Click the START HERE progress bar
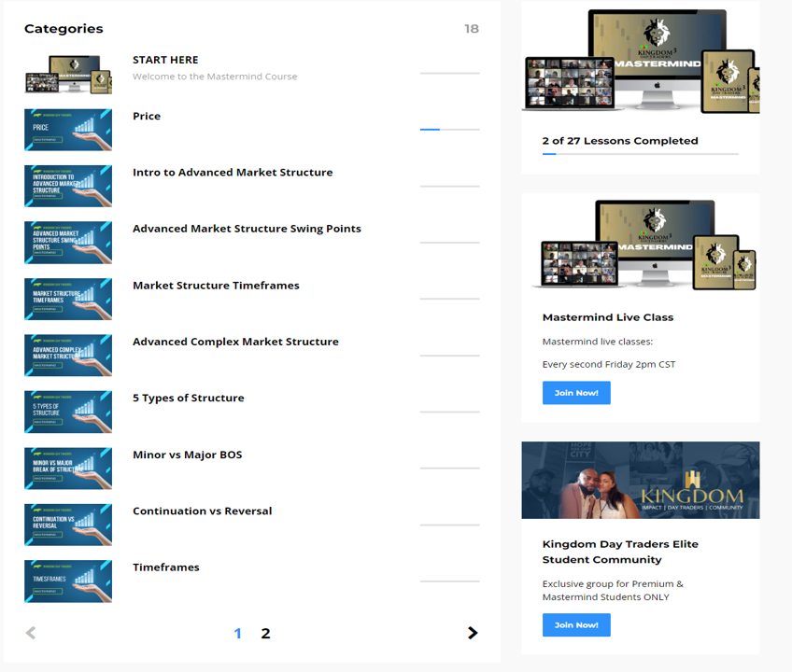792x672 pixels. coord(449,73)
